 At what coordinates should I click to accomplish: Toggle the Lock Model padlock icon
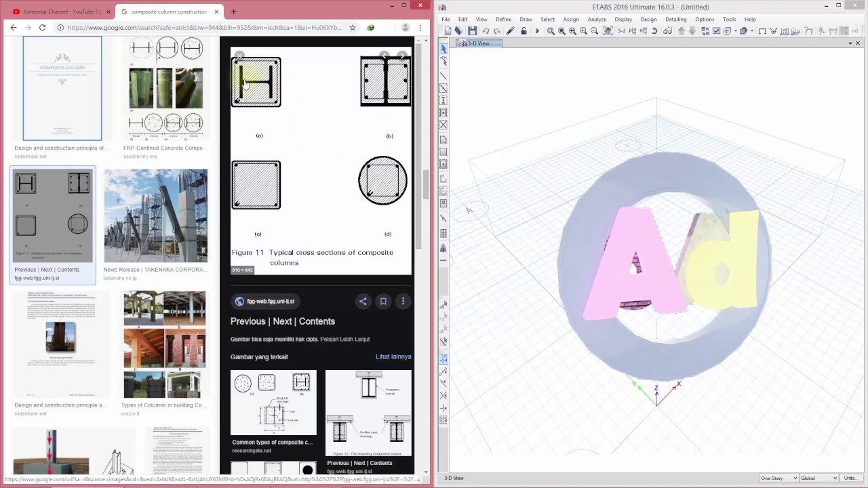524,31
